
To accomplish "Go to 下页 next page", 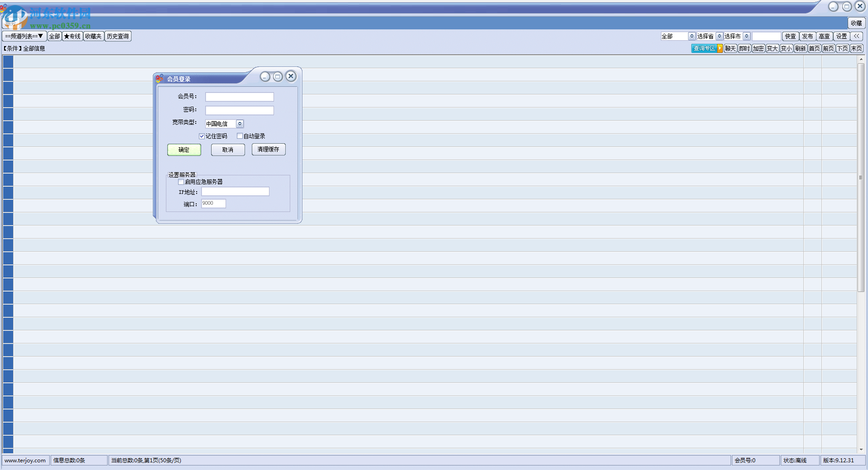I will tap(843, 48).
